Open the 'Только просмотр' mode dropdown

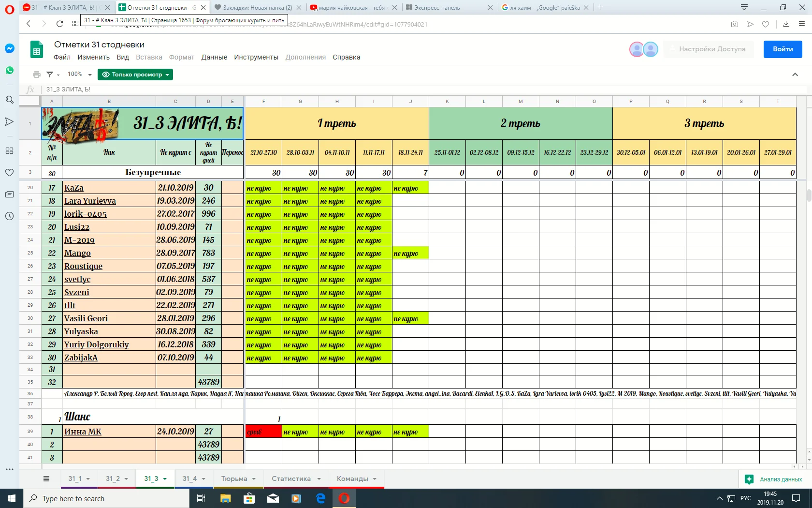pyautogui.click(x=135, y=75)
